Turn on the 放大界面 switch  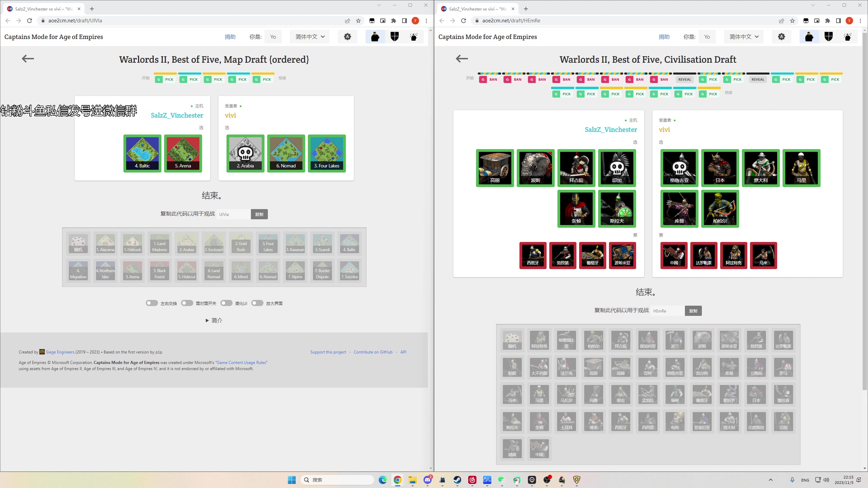pos(257,303)
